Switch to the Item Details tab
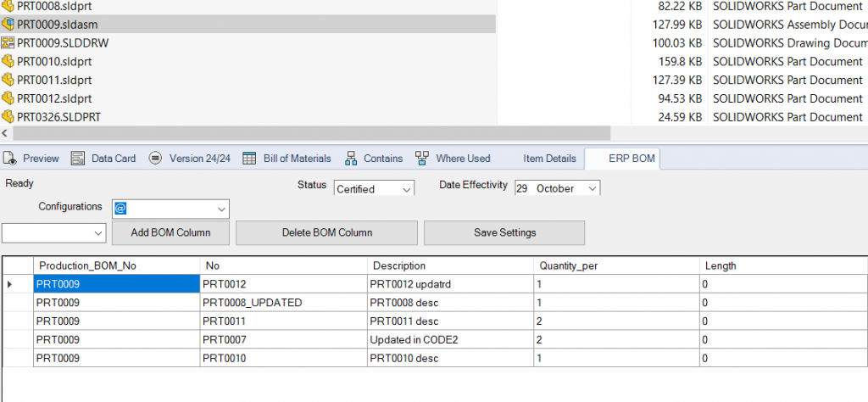The height and width of the screenshot is (402, 868). point(549,159)
